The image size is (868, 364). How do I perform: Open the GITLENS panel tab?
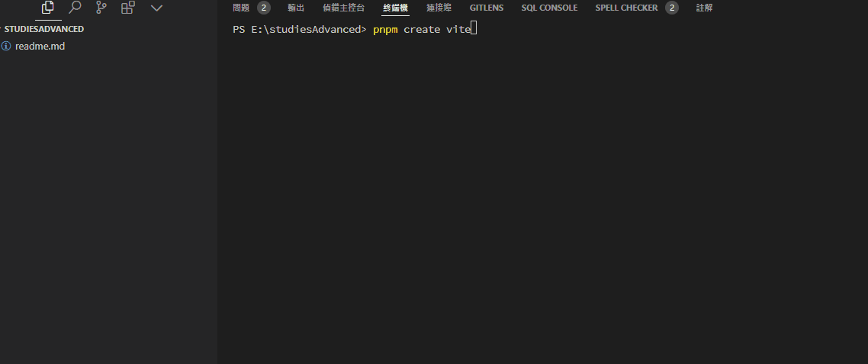[x=487, y=8]
